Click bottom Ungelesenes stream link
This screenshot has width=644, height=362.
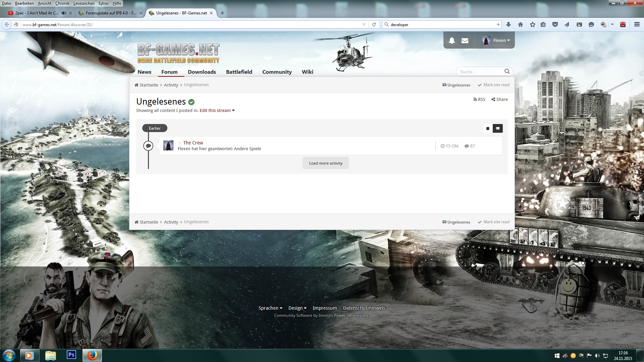(x=456, y=222)
